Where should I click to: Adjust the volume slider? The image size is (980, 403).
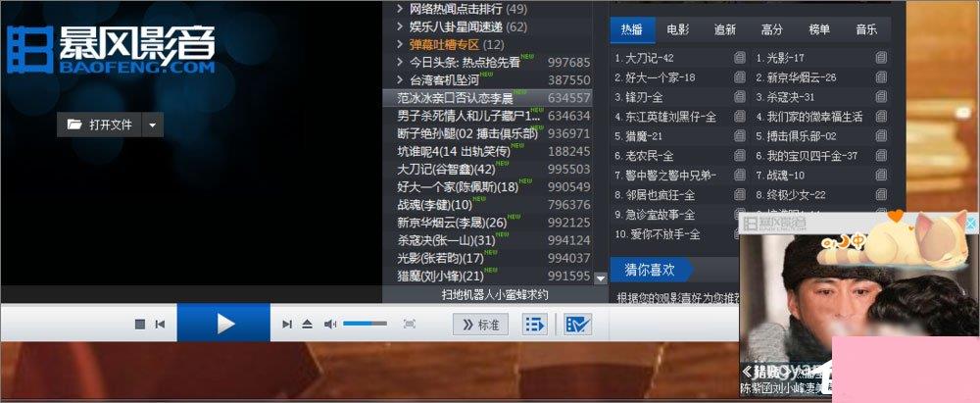point(365,324)
